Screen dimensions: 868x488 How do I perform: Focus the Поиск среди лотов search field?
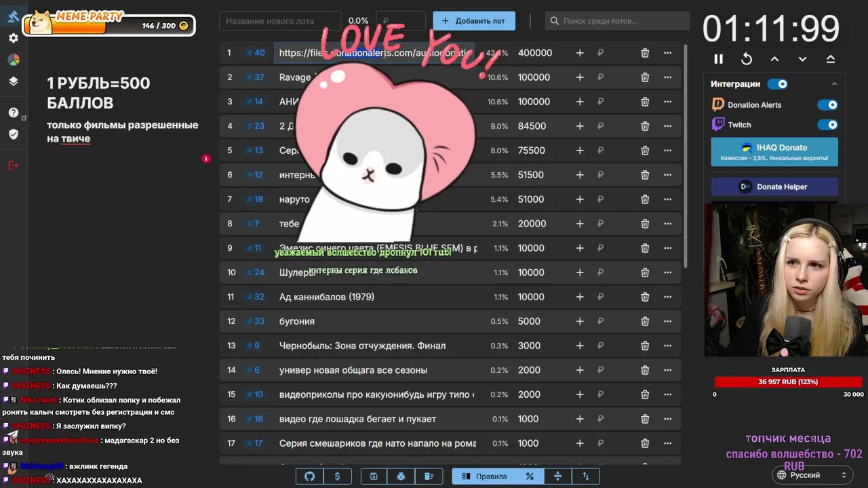(x=617, y=21)
